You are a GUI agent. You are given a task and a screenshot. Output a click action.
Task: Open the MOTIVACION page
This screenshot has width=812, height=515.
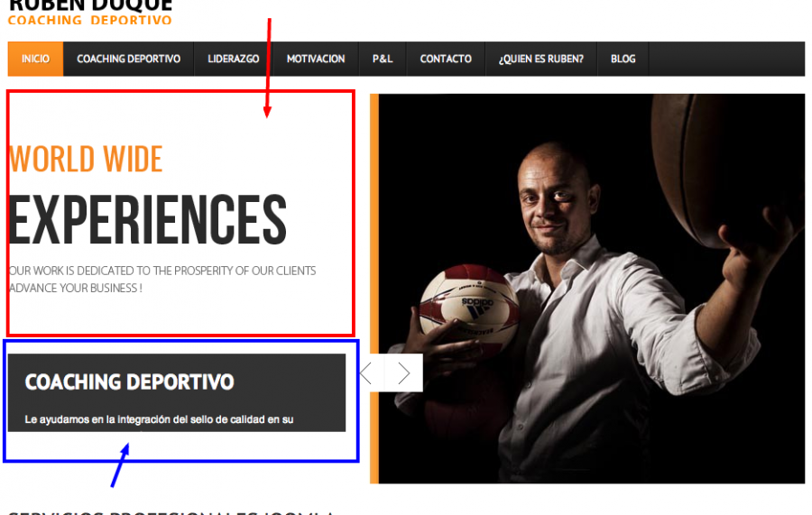[316, 59]
